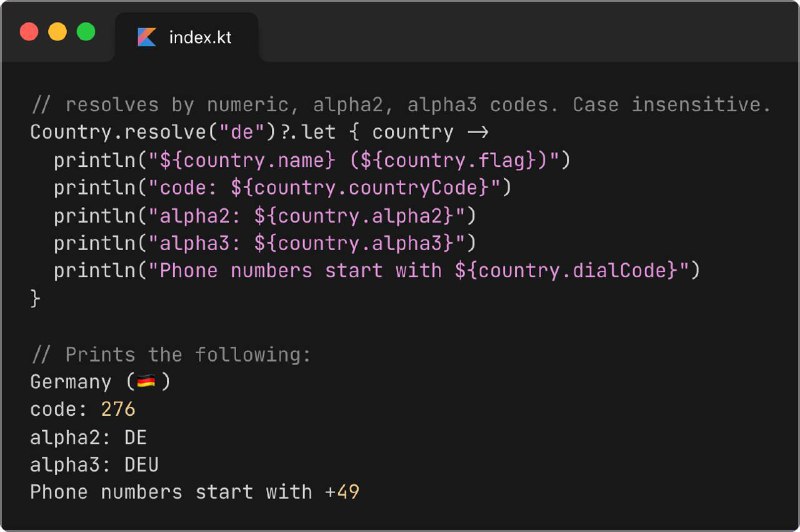This screenshot has height=532, width=800.
Task: Click the Country.resolve function call
Action: 118,133
